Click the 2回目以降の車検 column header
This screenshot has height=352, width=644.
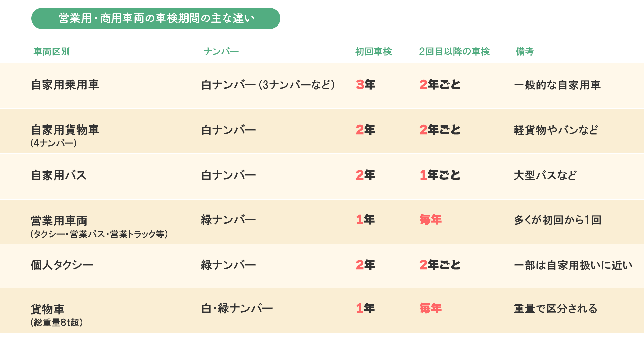454,51
